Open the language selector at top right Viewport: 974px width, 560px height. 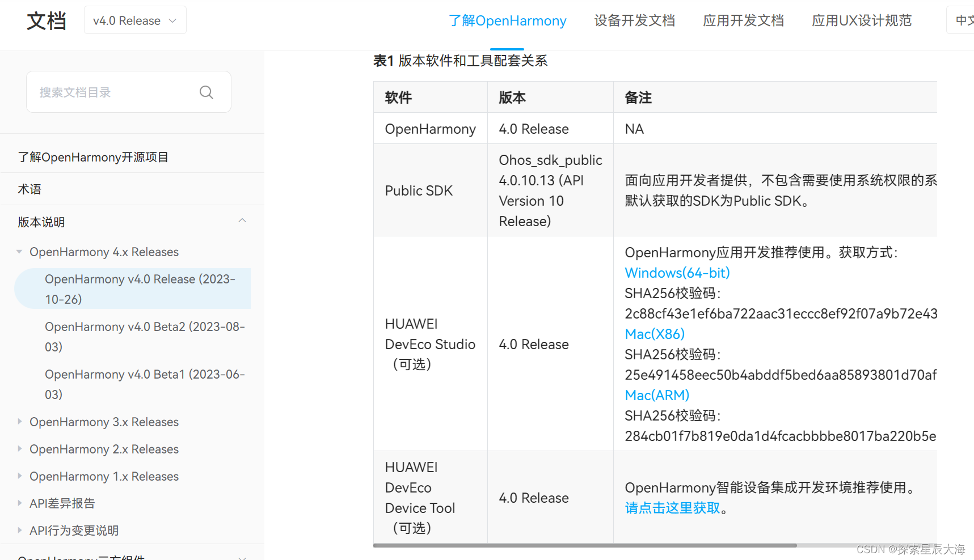pos(960,20)
